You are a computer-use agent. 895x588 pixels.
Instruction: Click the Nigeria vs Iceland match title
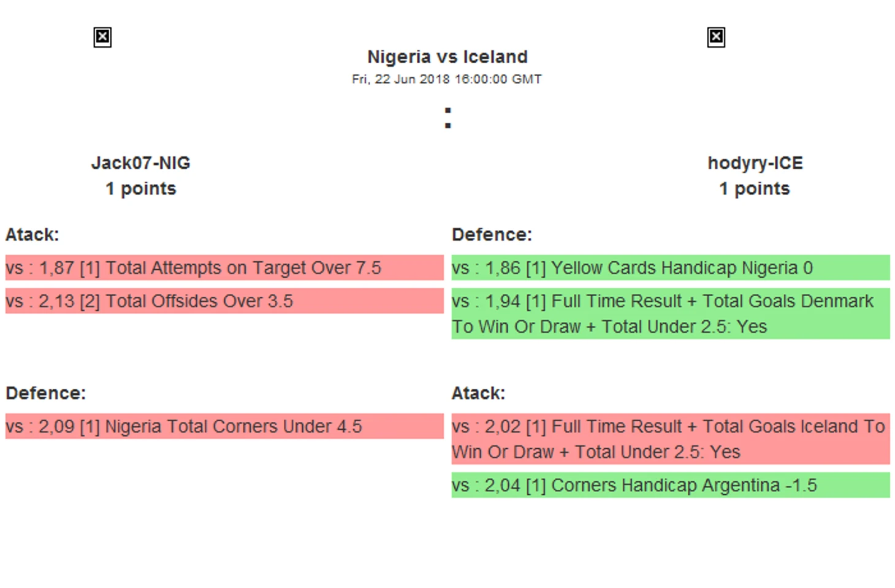[447, 57]
